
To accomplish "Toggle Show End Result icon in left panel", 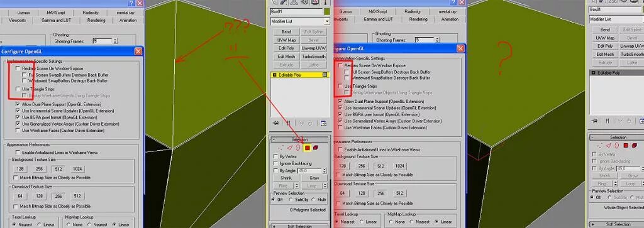I will pos(288,122).
